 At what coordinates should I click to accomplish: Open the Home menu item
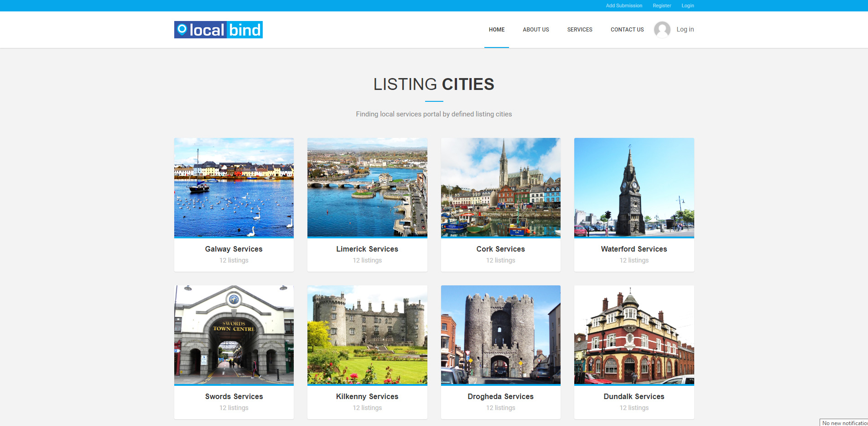(x=496, y=30)
